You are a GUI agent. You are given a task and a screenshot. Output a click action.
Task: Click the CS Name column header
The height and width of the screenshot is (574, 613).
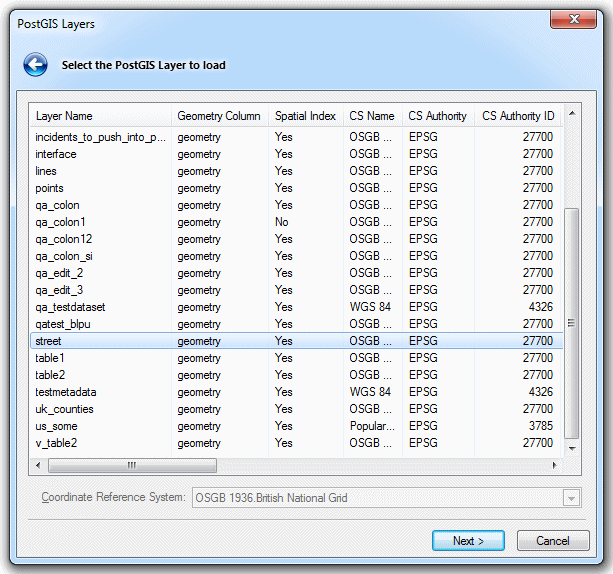click(x=372, y=116)
